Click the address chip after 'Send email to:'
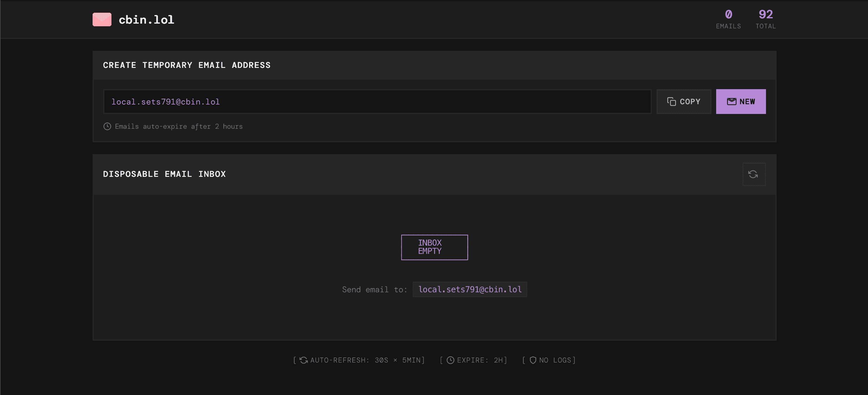868x395 pixels. [470, 289]
